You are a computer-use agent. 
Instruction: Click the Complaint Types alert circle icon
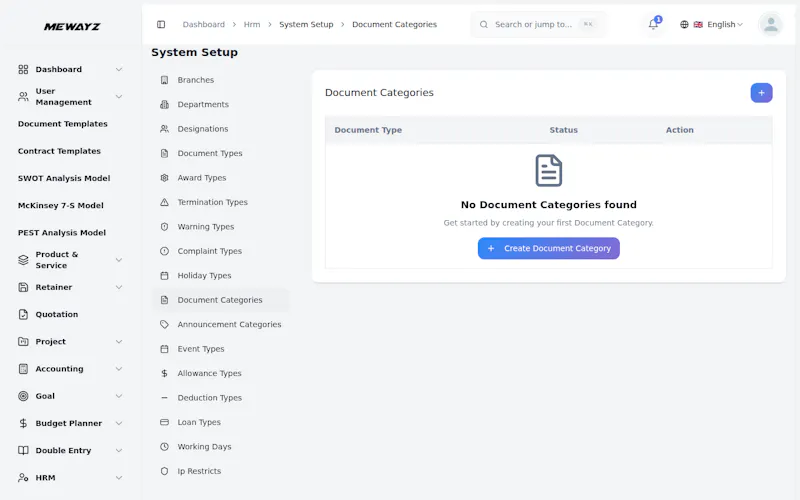[x=164, y=252]
